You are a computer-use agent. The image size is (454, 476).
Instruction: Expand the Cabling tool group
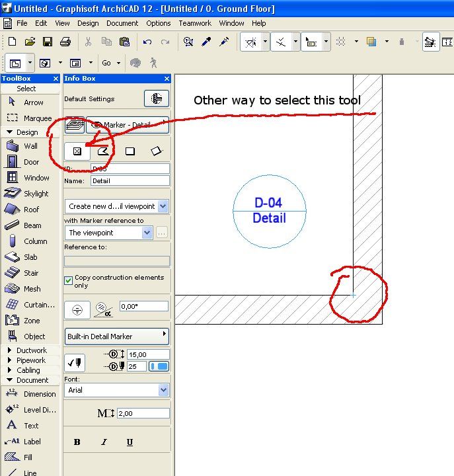click(x=9, y=370)
